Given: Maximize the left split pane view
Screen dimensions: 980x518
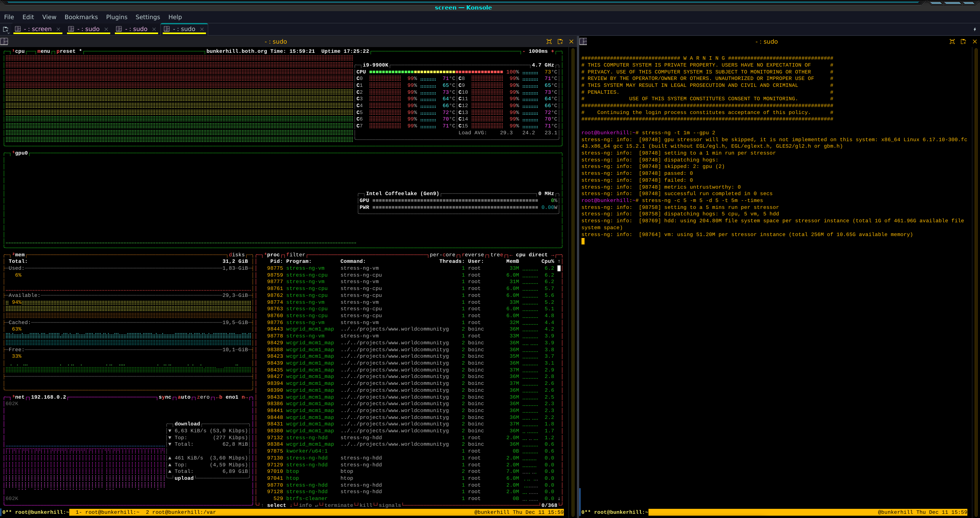Looking at the screenshot, I should pos(549,42).
